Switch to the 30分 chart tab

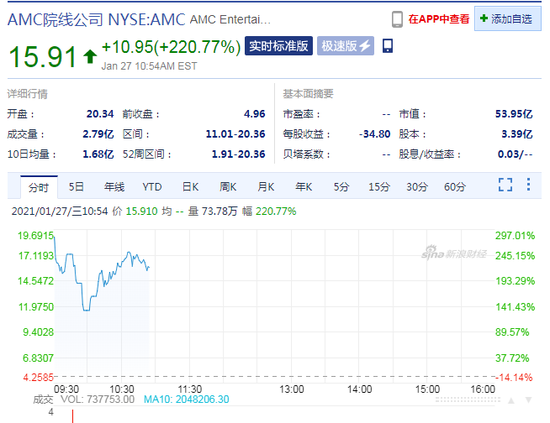[x=417, y=187]
